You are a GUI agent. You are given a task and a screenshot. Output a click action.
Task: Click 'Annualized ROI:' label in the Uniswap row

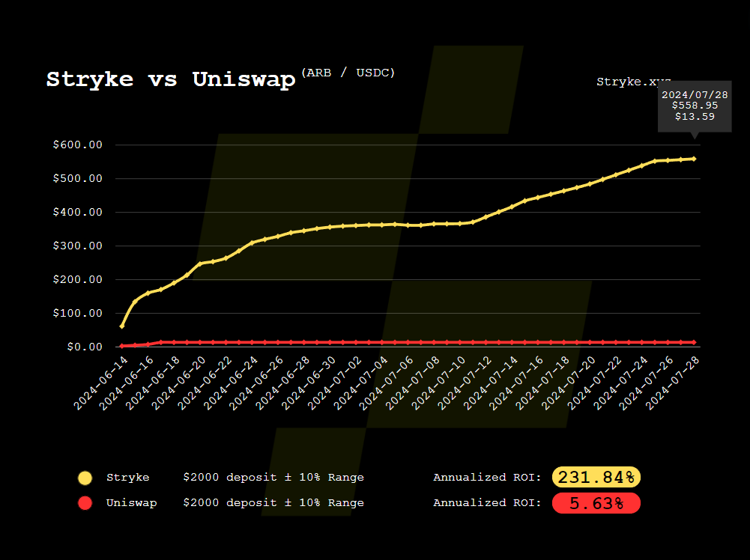tap(487, 502)
